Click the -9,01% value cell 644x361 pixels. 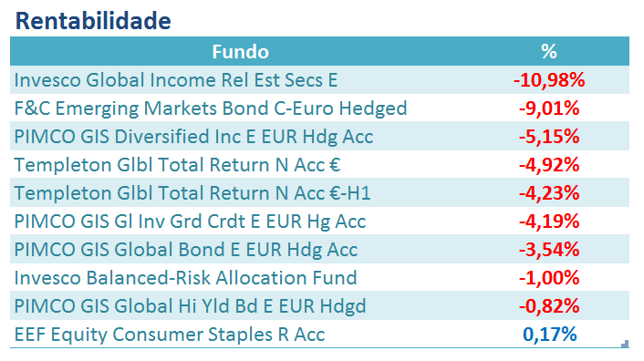coord(549,108)
